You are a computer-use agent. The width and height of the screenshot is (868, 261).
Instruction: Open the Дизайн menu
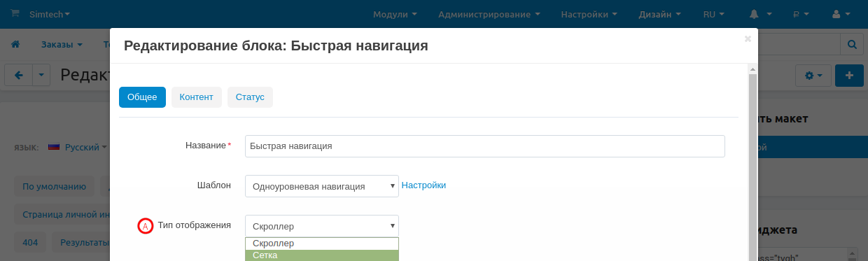[x=659, y=14]
